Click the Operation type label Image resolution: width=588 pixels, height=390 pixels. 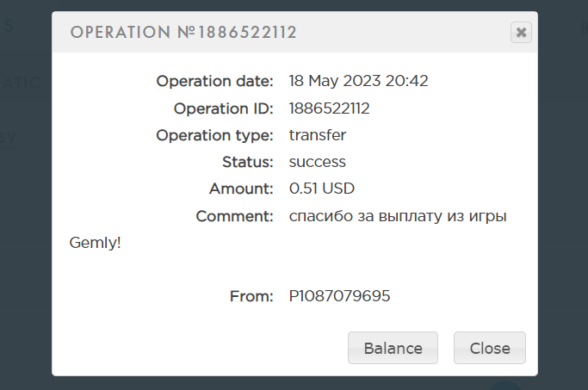coord(214,135)
